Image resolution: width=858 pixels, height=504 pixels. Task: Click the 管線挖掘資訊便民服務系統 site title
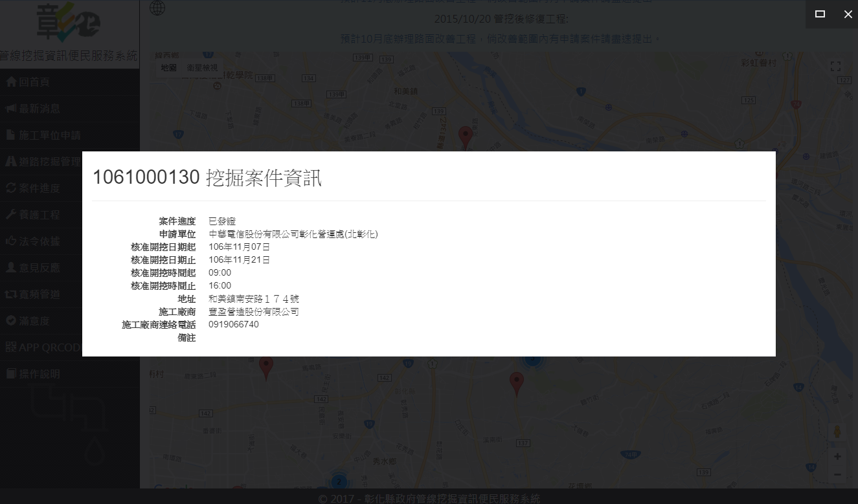pyautogui.click(x=69, y=56)
